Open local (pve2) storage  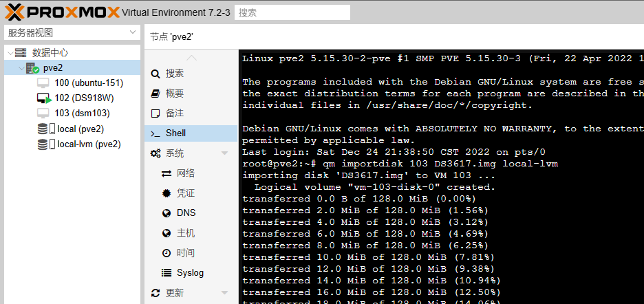pos(80,129)
